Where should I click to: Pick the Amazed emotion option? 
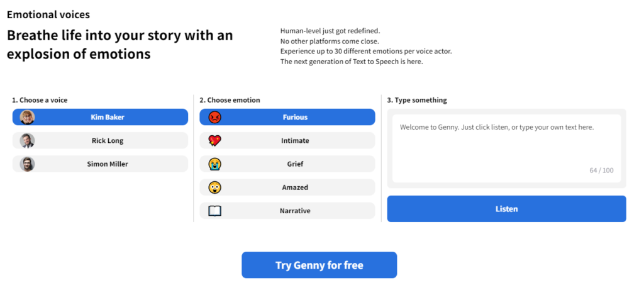pos(294,187)
